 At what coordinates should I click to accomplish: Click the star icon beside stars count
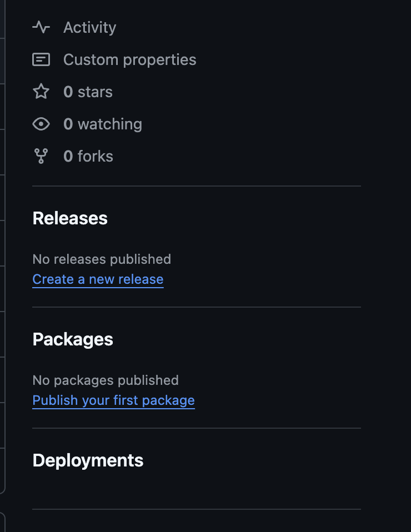pos(41,92)
